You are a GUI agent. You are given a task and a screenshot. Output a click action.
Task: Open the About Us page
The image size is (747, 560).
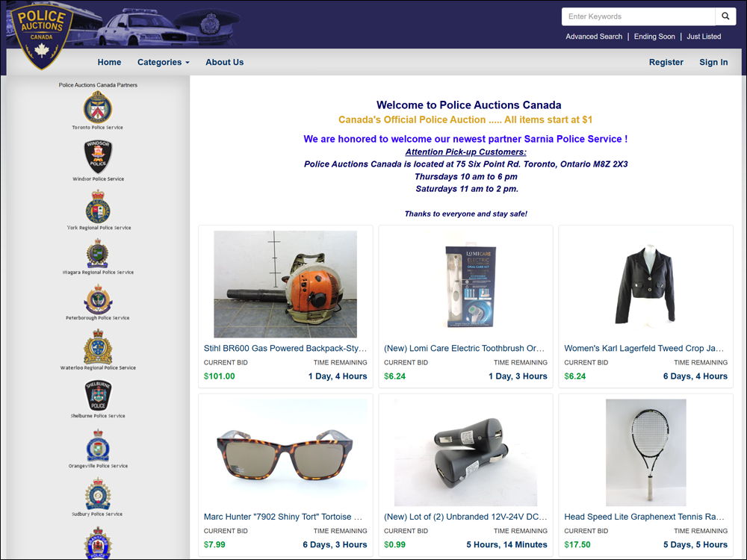coord(224,62)
